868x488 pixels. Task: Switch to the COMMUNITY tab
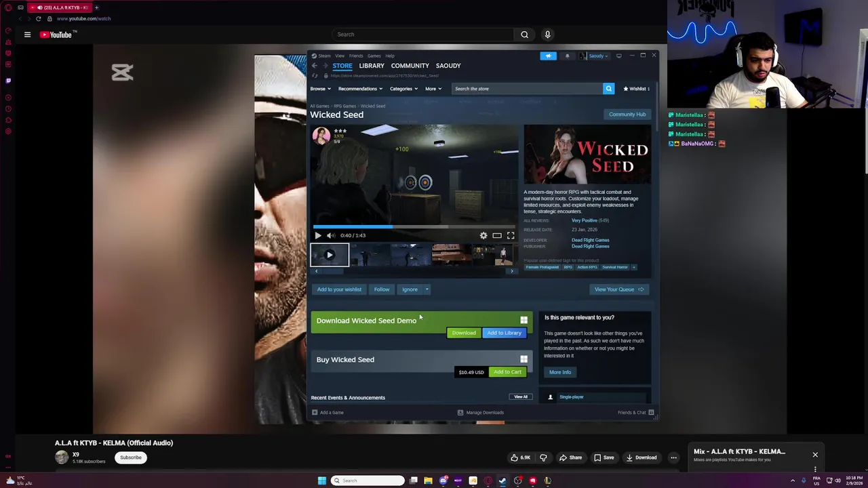pyautogui.click(x=410, y=66)
